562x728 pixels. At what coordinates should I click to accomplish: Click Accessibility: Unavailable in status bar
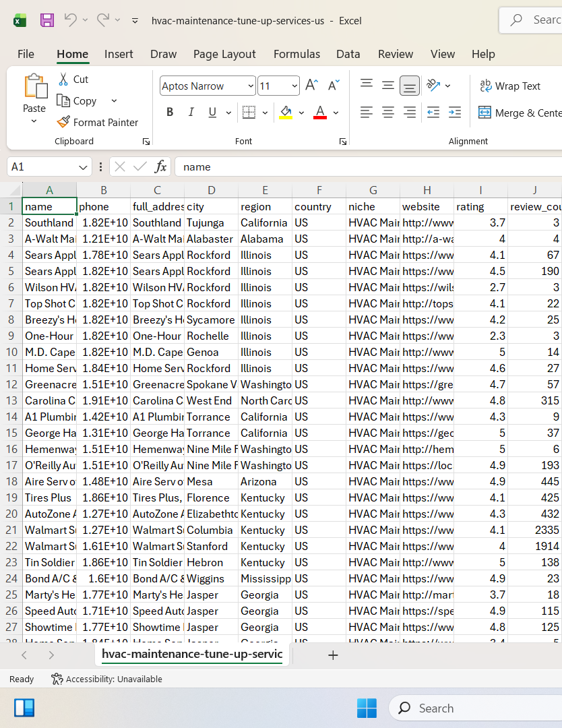pyautogui.click(x=106, y=679)
